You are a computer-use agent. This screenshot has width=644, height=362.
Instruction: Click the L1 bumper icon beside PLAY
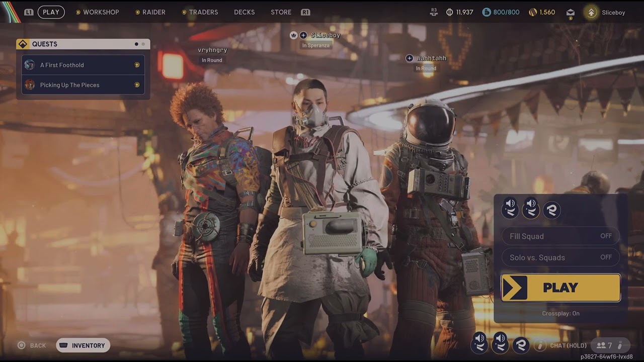coord(29,12)
